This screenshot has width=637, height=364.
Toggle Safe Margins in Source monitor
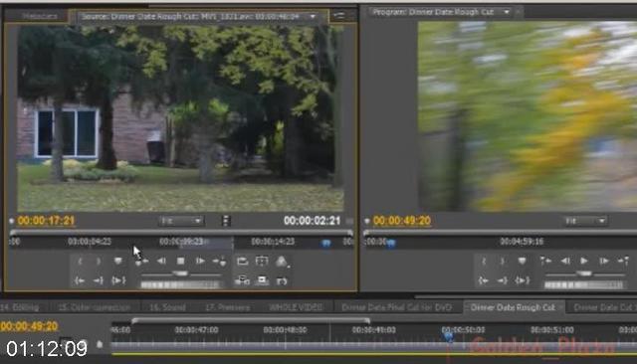[x=262, y=261]
